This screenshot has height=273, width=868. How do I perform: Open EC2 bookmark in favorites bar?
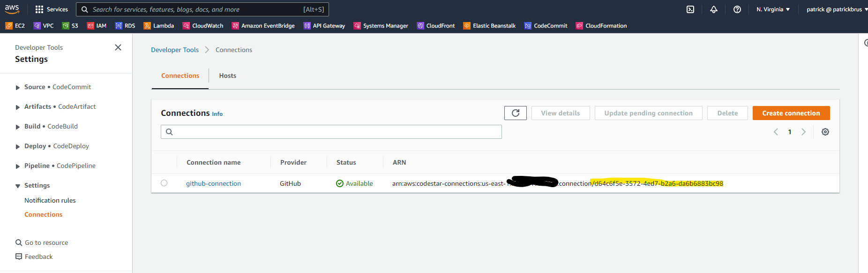[15, 26]
